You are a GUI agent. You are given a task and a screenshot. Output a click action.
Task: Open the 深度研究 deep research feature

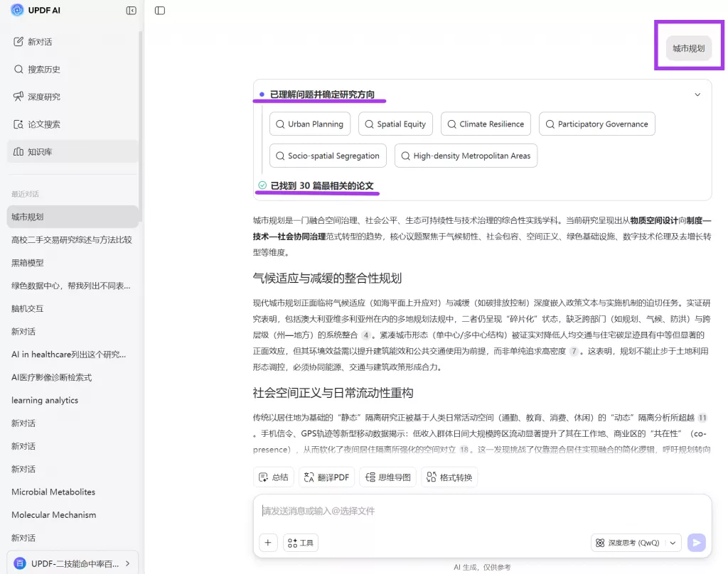point(45,97)
